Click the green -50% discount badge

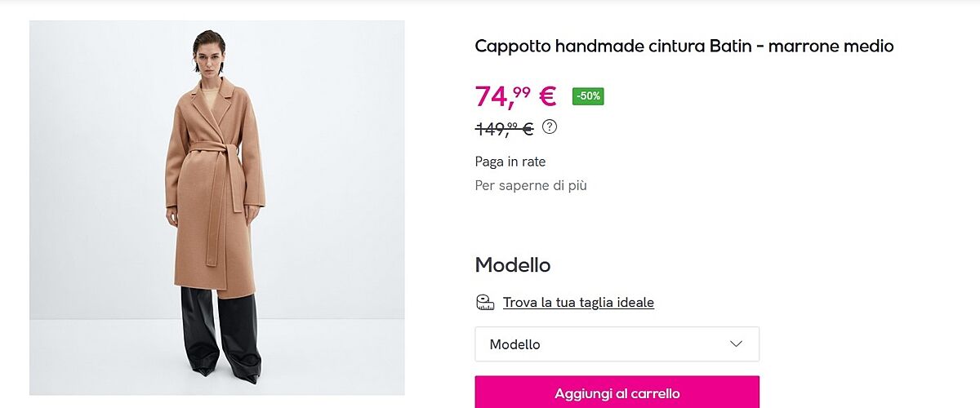(x=588, y=96)
